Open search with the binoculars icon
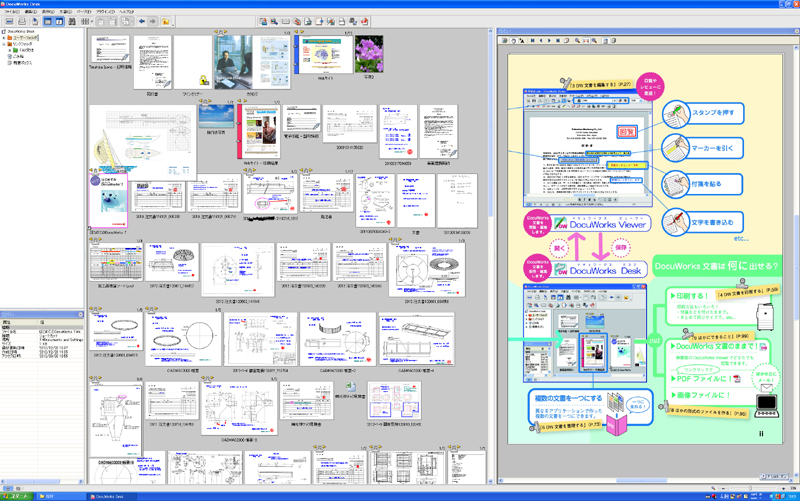The width and height of the screenshot is (800, 501). (72, 21)
